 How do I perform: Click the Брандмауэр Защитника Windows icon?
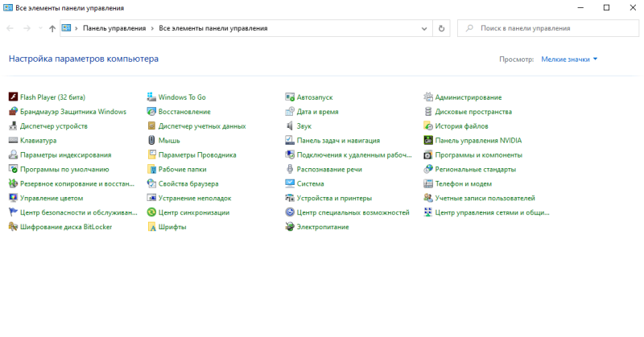click(13, 112)
